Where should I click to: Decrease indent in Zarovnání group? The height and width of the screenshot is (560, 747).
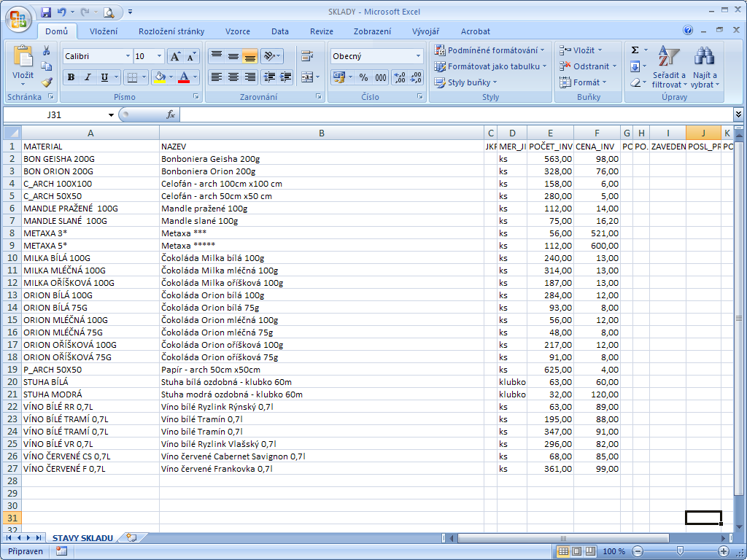coord(269,77)
